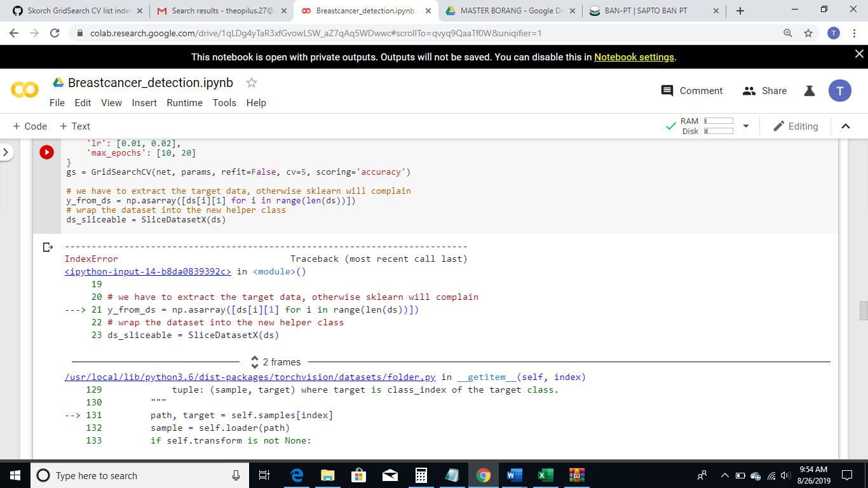Open the Insert menu

[x=144, y=103]
